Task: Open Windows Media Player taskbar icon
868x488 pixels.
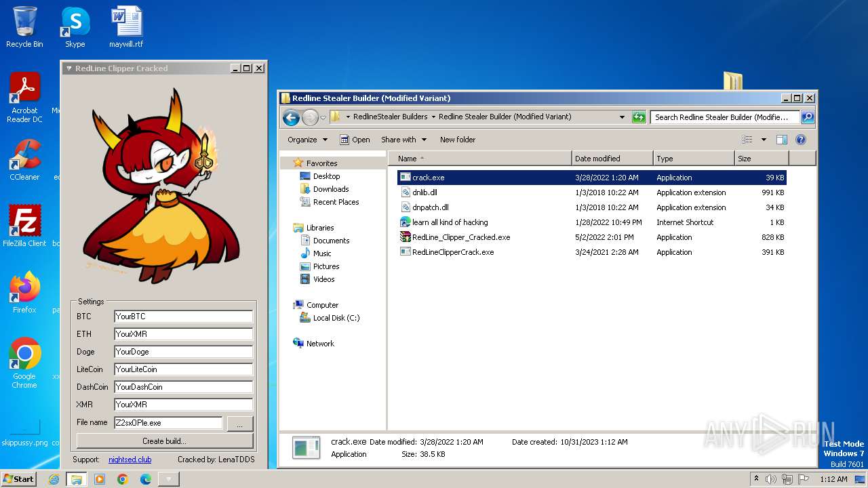Action: 100,479
